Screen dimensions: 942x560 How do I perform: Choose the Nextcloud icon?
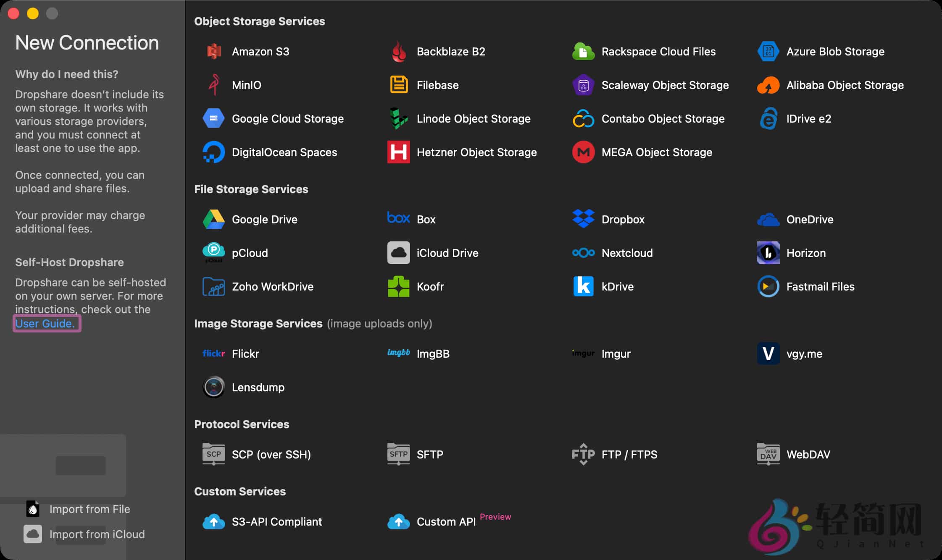tap(583, 253)
